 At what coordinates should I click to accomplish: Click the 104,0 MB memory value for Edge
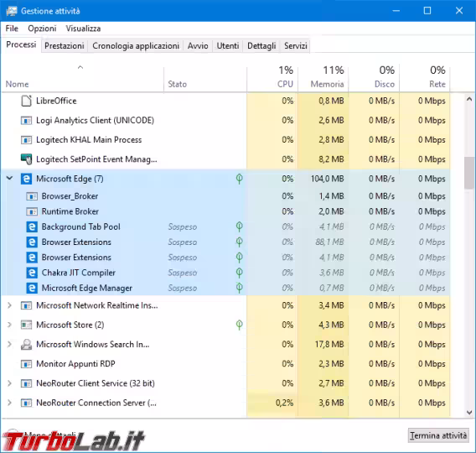pyautogui.click(x=327, y=179)
